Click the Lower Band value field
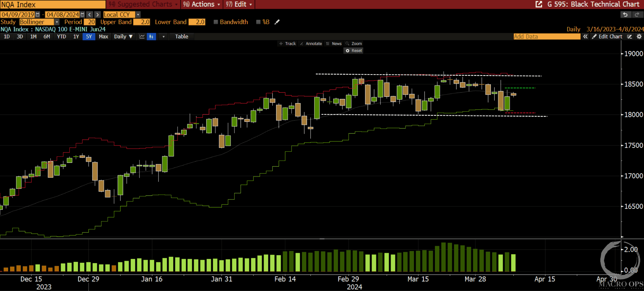This screenshot has height=291, width=644. [x=197, y=22]
